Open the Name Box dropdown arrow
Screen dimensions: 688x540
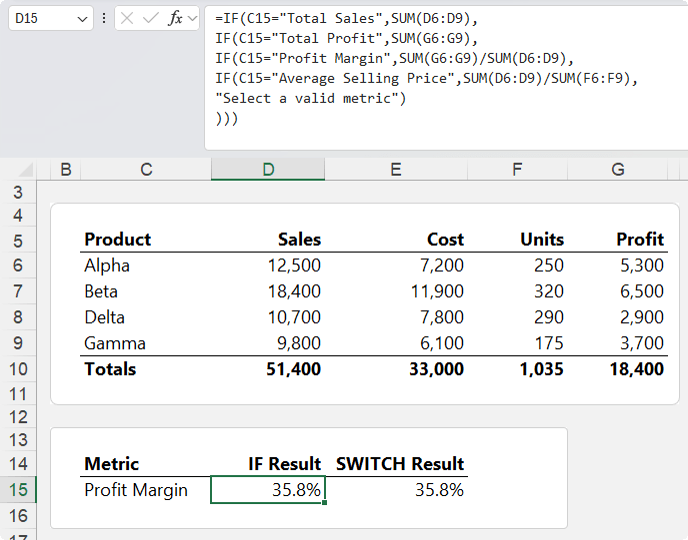coord(82,19)
